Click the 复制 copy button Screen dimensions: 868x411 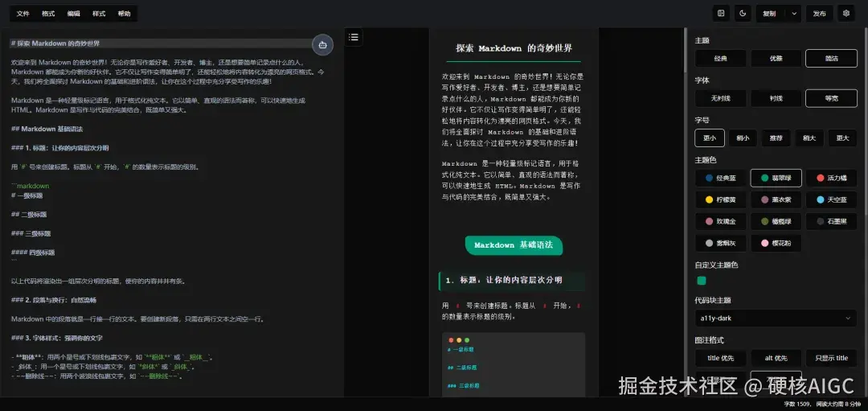(x=769, y=14)
